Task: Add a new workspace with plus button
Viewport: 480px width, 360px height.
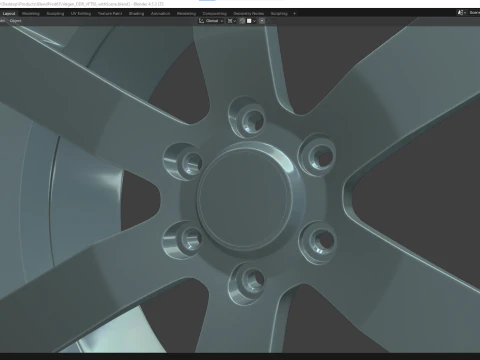Action: click(294, 13)
